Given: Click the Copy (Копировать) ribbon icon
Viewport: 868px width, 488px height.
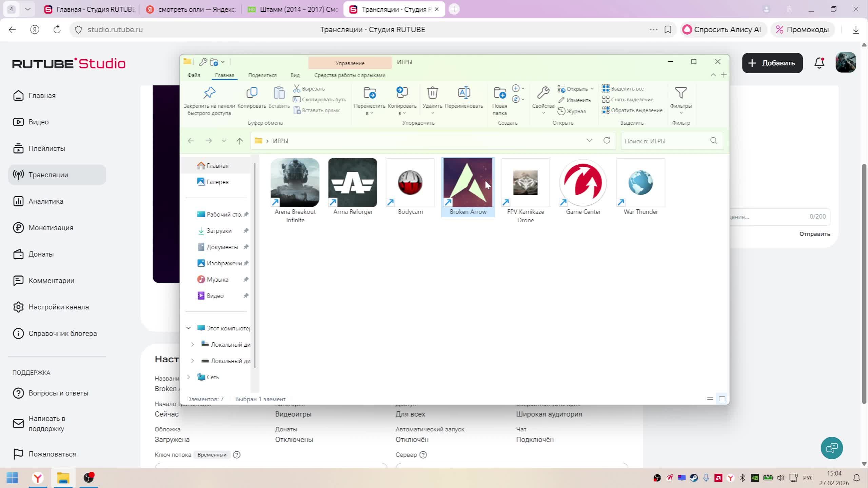Looking at the screenshot, I should [x=252, y=93].
